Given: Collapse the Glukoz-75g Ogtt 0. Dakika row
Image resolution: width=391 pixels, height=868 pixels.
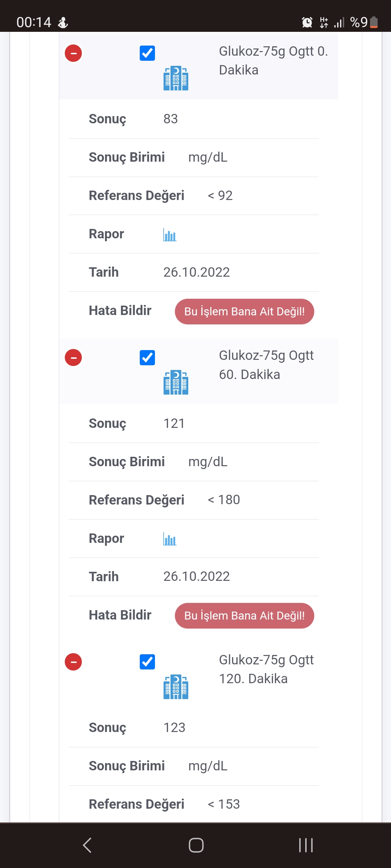Looking at the screenshot, I should click(x=73, y=53).
